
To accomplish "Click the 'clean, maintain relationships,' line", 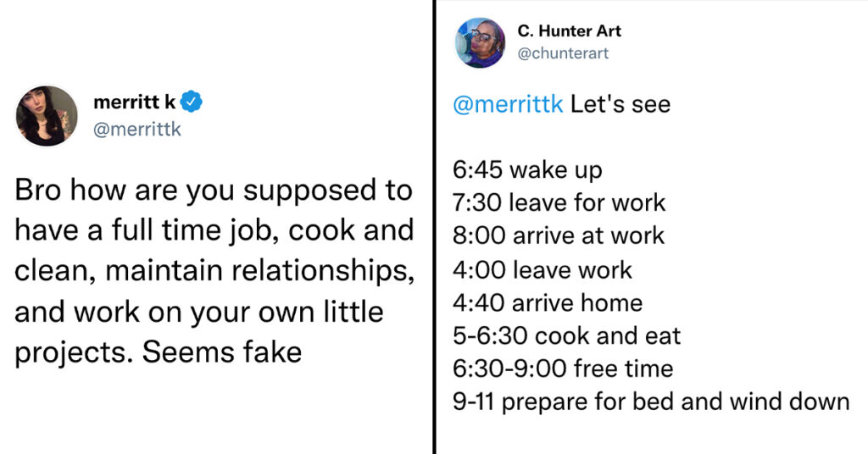I will (214, 271).
